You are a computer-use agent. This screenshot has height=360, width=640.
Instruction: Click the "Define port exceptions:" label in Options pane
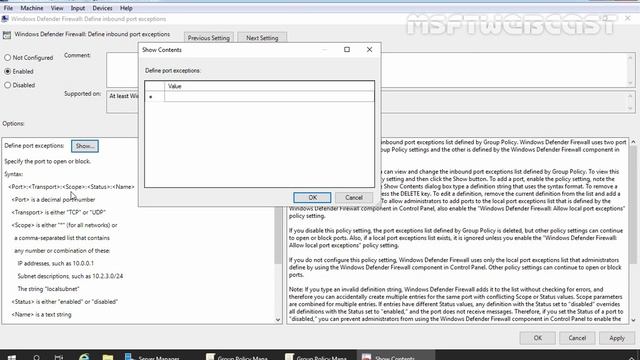34,146
